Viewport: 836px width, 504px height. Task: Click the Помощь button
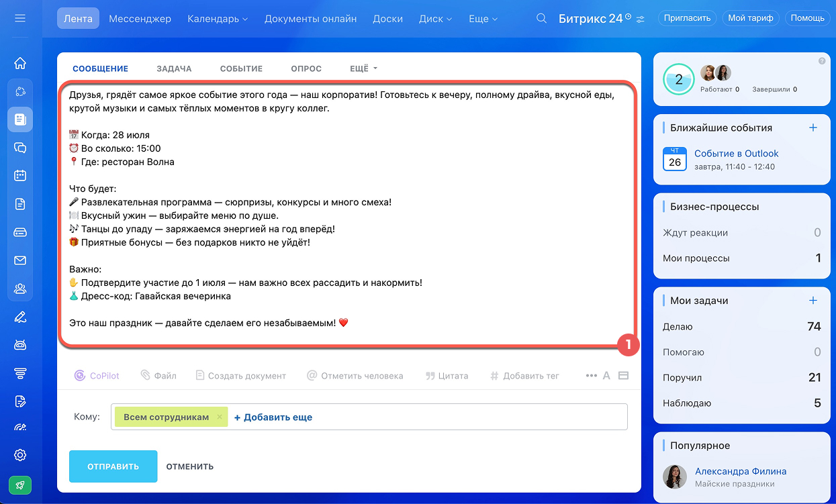click(807, 18)
